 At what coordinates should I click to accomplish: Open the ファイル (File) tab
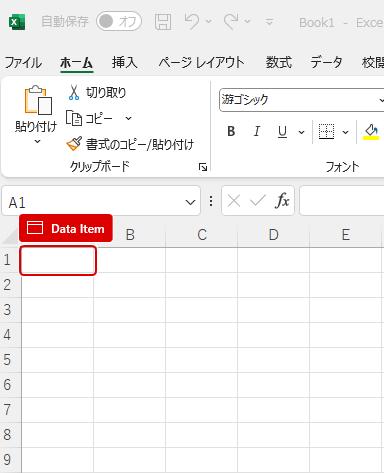point(23,62)
